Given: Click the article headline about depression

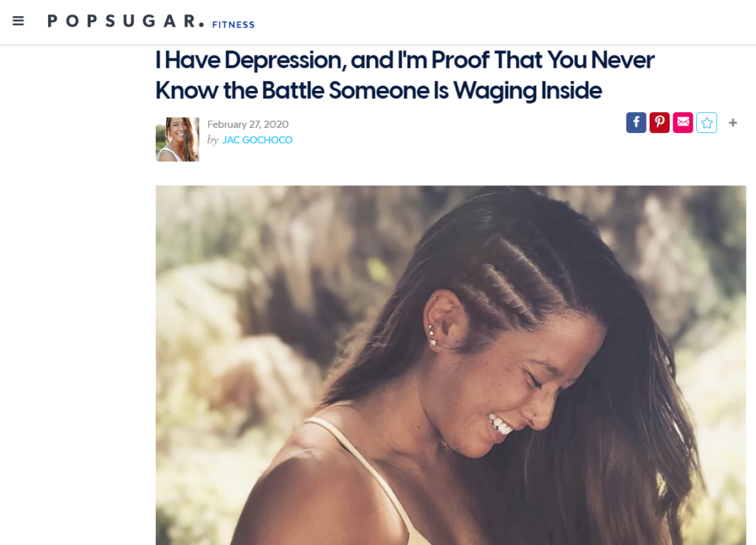Looking at the screenshot, I should [x=405, y=75].
